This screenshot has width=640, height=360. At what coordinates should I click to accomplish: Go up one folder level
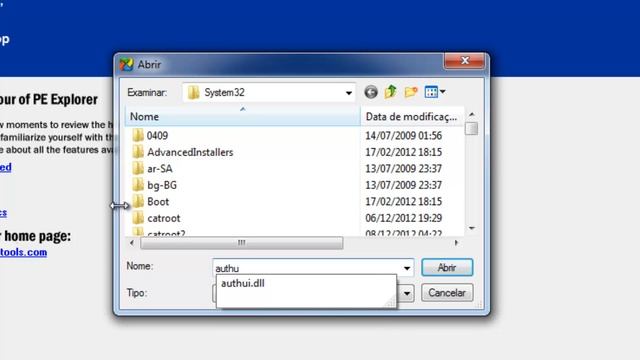coord(391,92)
